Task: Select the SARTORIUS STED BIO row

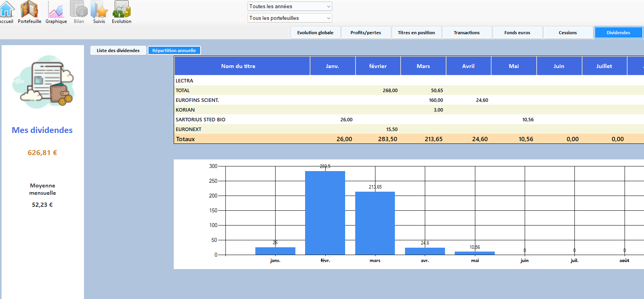Action: (x=409, y=119)
